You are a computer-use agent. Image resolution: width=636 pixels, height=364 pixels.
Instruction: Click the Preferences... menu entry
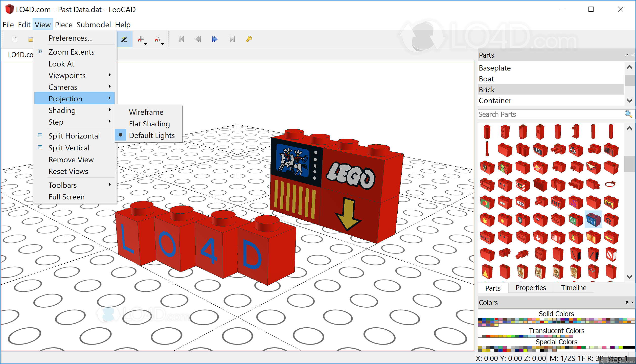tap(71, 38)
